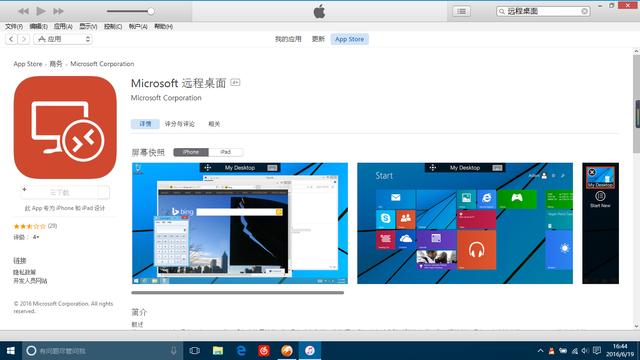This screenshot has height=360, width=640.
Task: Switch to the 我的应用 tab
Action: coord(288,39)
